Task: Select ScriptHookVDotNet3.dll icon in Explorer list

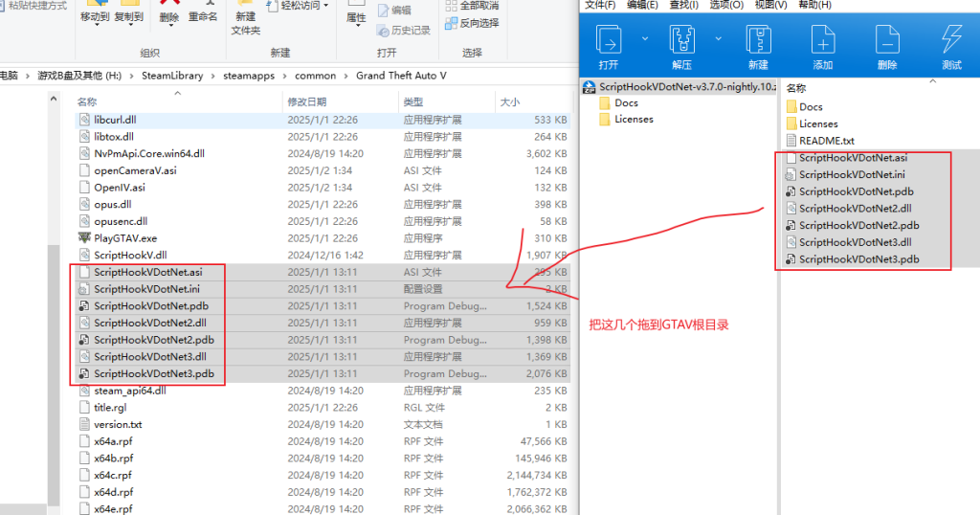Action: click(x=84, y=356)
